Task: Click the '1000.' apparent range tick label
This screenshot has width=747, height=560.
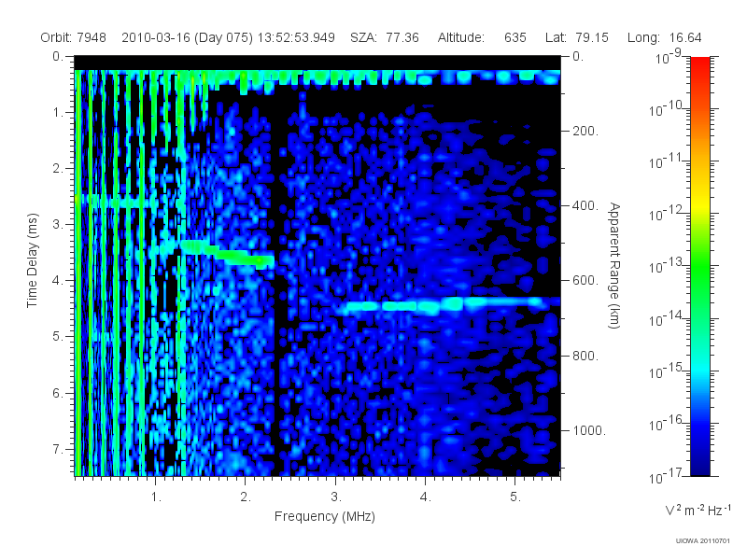Action: point(589,430)
